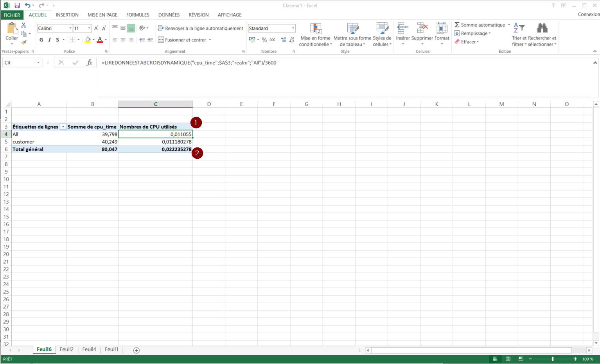Viewport: 600px width, 364px height.
Task: Click the Save icon in the title bar
Action: (x=17, y=5)
